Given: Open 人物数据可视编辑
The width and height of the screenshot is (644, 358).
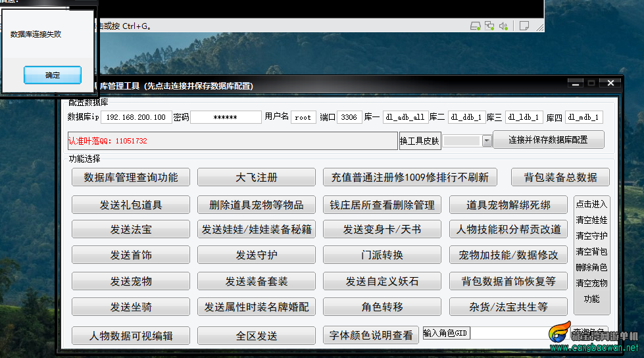Looking at the screenshot, I should tap(131, 336).
